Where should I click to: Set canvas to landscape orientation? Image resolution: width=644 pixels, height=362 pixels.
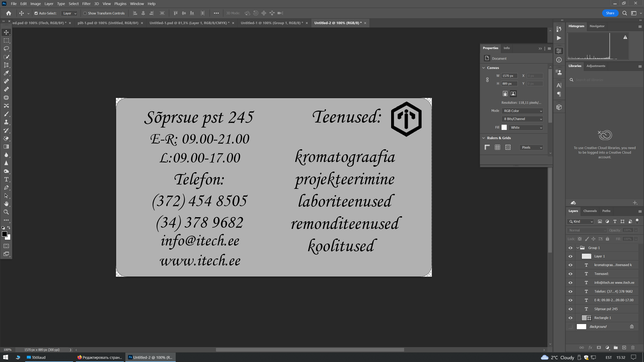pos(513,94)
